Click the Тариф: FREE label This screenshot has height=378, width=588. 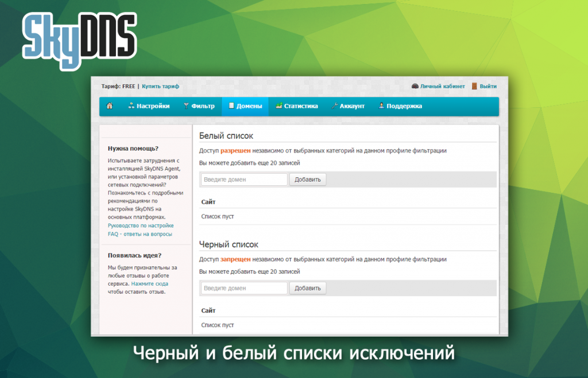pos(118,86)
